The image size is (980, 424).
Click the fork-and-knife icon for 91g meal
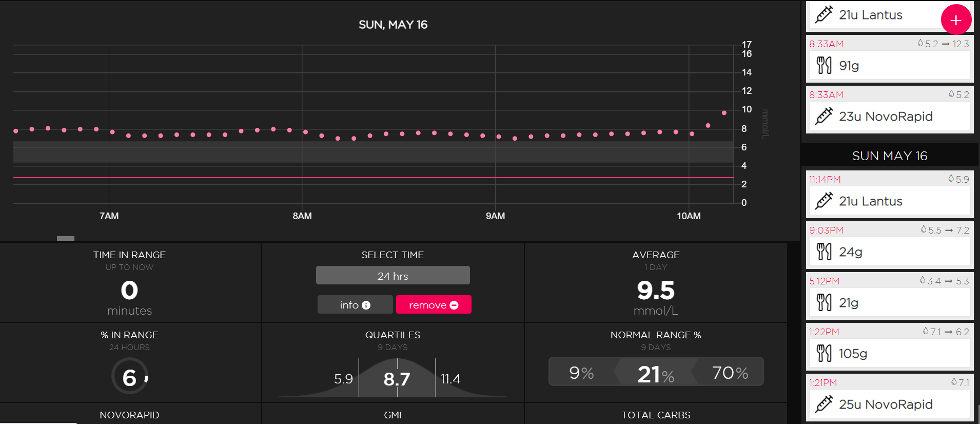click(824, 66)
